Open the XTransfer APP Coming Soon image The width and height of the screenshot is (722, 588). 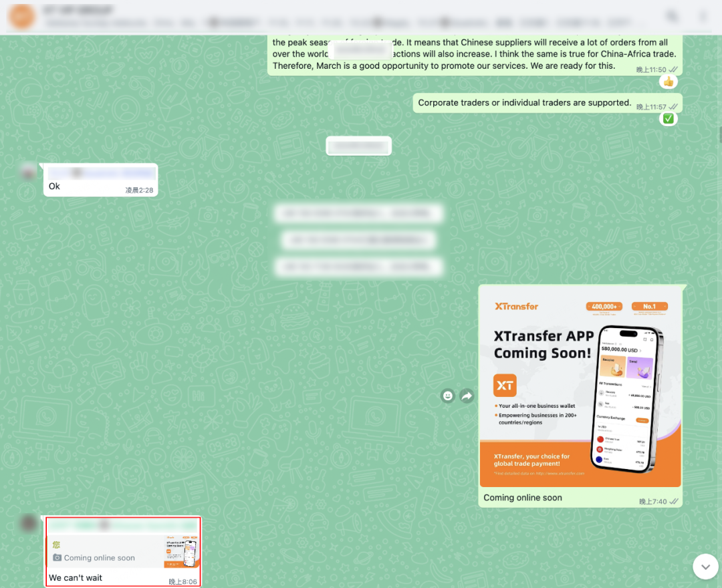[x=580, y=386]
